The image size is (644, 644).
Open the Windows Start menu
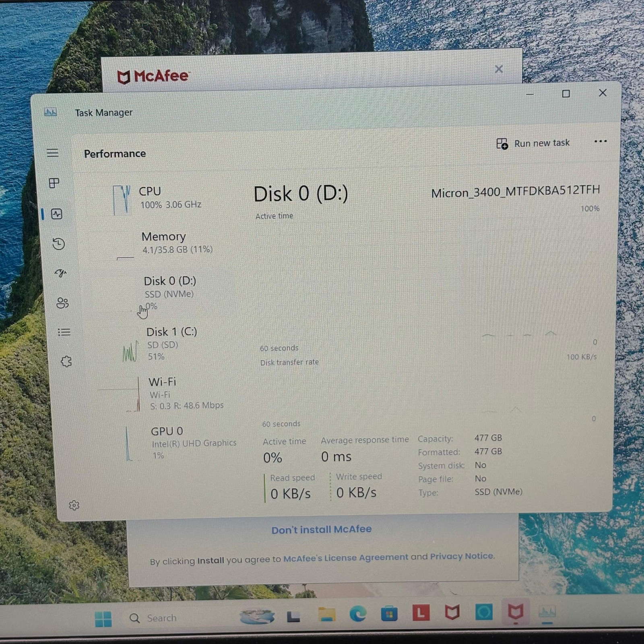(103, 619)
